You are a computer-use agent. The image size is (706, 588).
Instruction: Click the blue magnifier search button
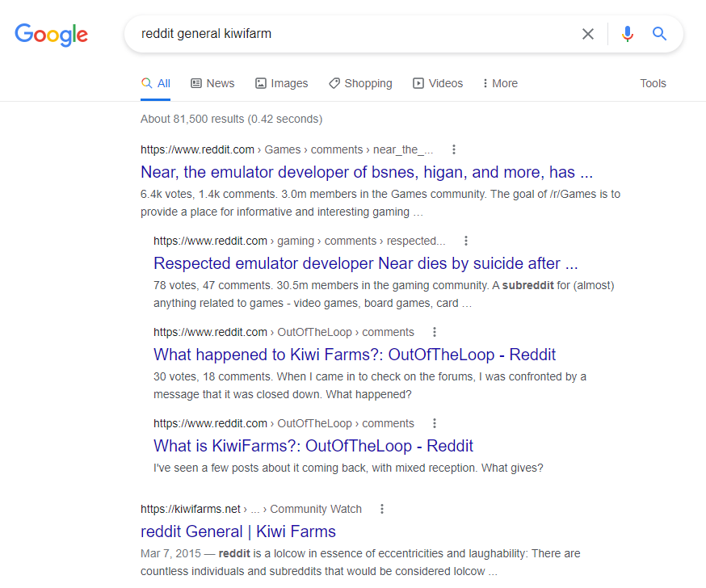pyautogui.click(x=659, y=33)
